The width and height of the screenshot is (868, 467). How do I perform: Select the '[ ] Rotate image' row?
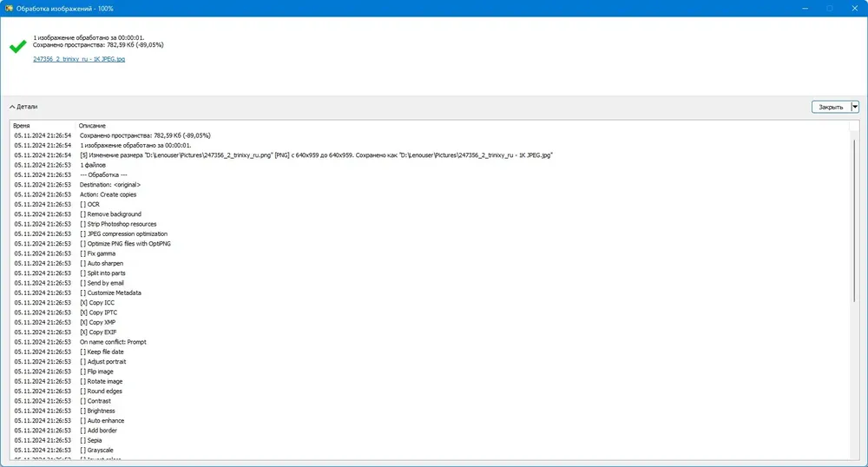[430, 381]
